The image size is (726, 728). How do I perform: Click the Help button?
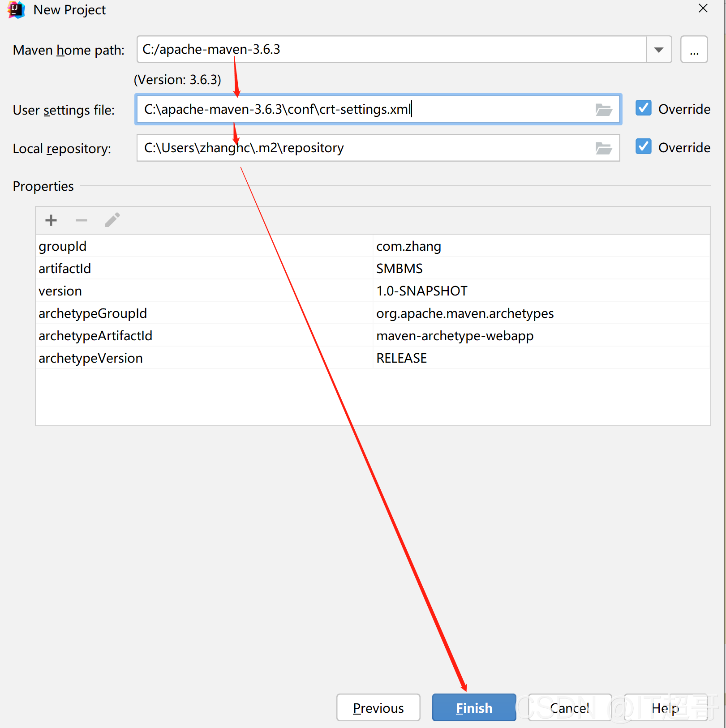click(666, 707)
